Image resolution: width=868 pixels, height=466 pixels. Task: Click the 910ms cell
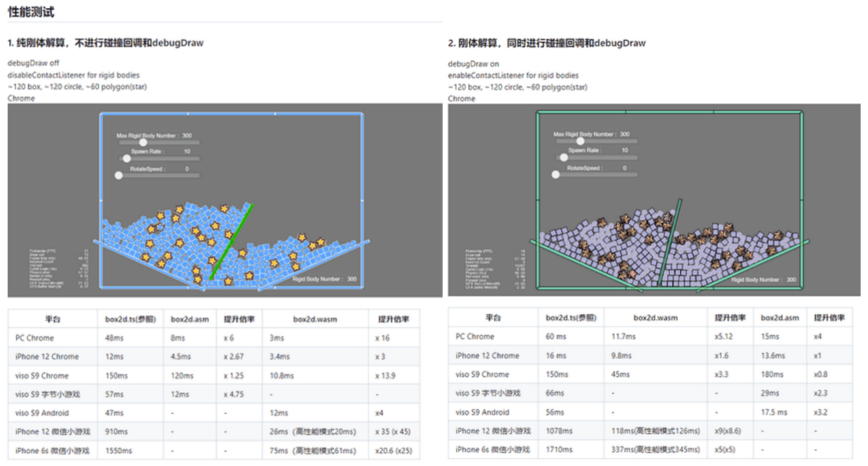[x=131, y=431]
